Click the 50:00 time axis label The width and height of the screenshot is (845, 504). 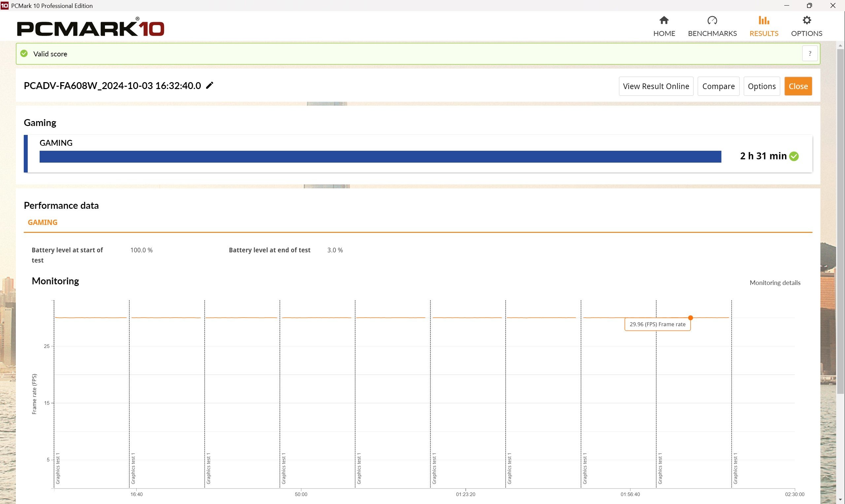[x=301, y=494]
